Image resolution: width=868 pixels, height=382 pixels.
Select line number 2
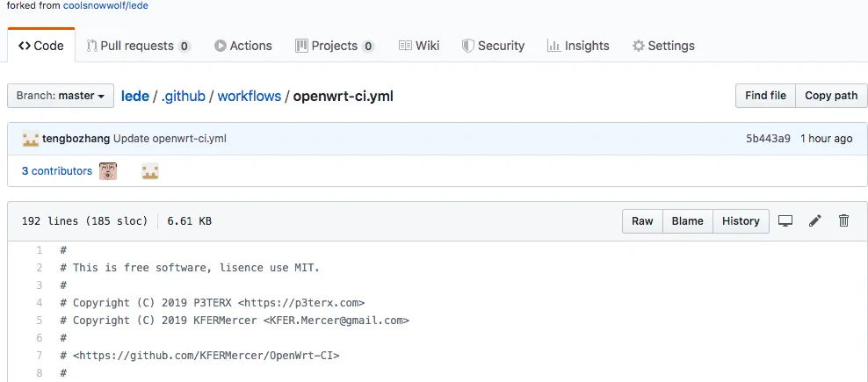[40, 268]
